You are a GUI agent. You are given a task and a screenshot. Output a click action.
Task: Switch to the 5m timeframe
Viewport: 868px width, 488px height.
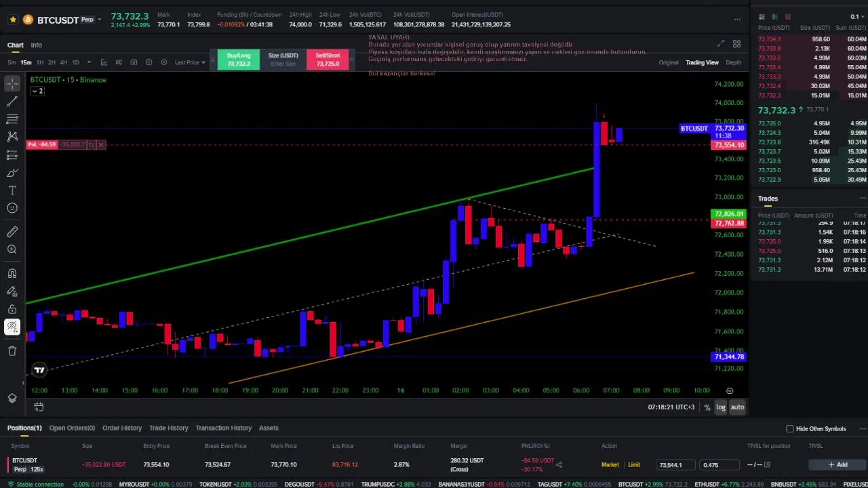coord(12,62)
